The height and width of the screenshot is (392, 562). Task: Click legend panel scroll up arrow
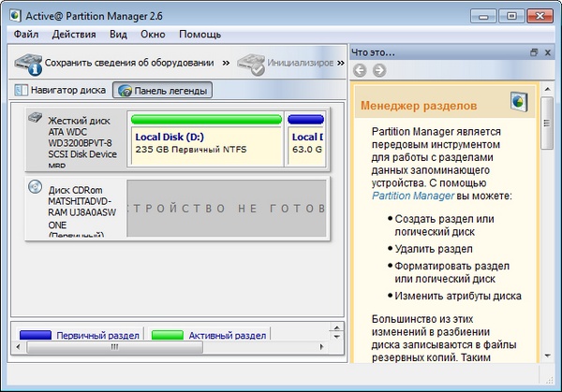(x=336, y=327)
